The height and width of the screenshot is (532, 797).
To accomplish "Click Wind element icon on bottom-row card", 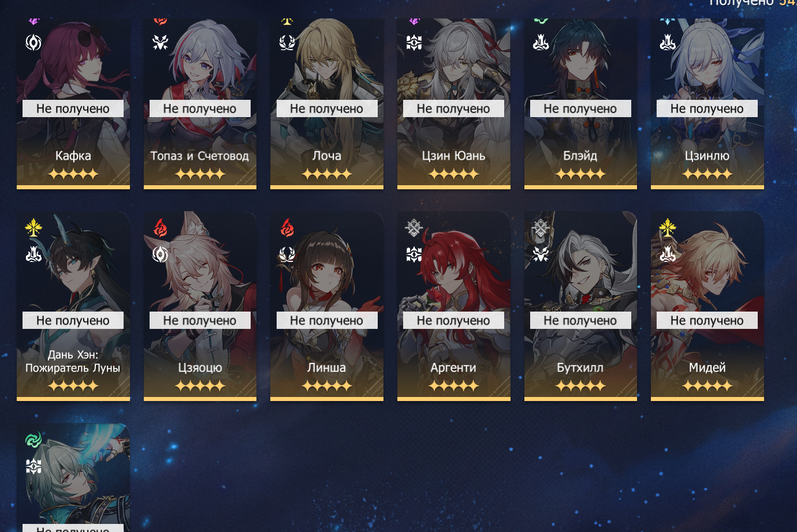I will (x=33, y=440).
